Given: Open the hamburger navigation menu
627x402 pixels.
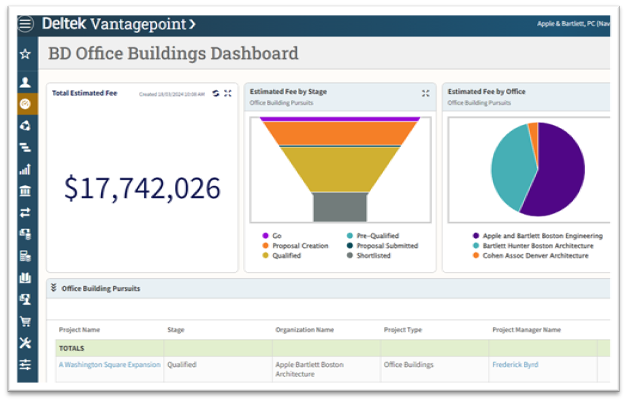Looking at the screenshot, I should click(25, 23).
